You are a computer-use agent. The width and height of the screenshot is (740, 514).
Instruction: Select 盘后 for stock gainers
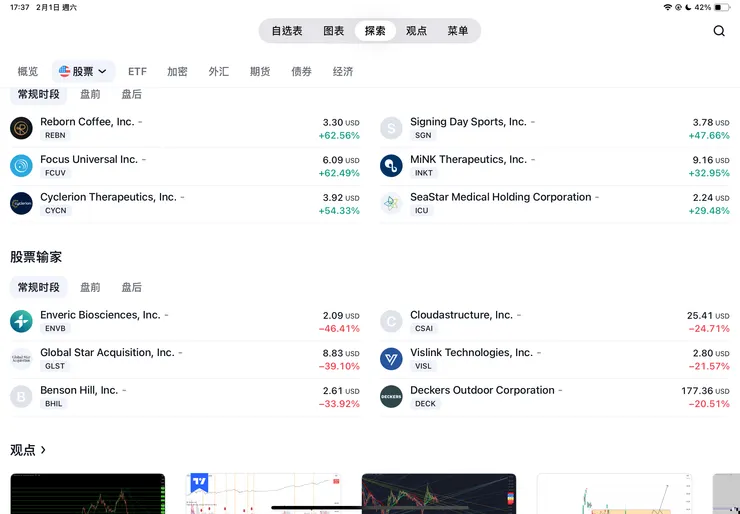(x=132, y=94)
